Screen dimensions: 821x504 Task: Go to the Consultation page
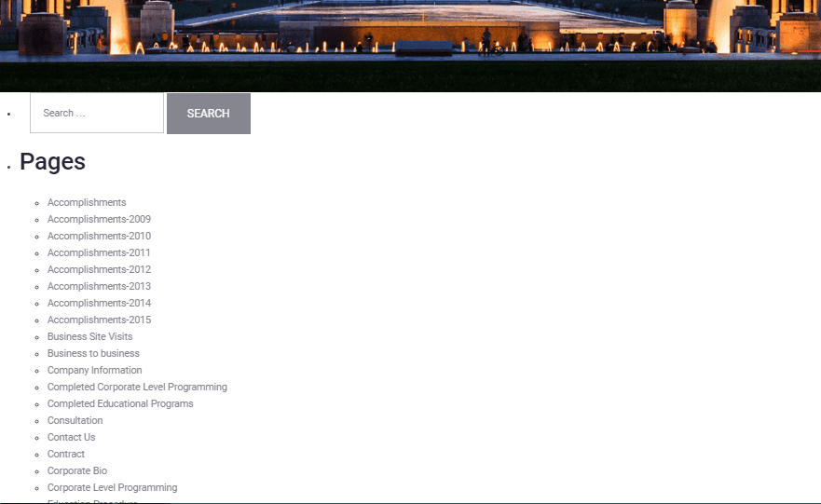click(x=75, y=420)
